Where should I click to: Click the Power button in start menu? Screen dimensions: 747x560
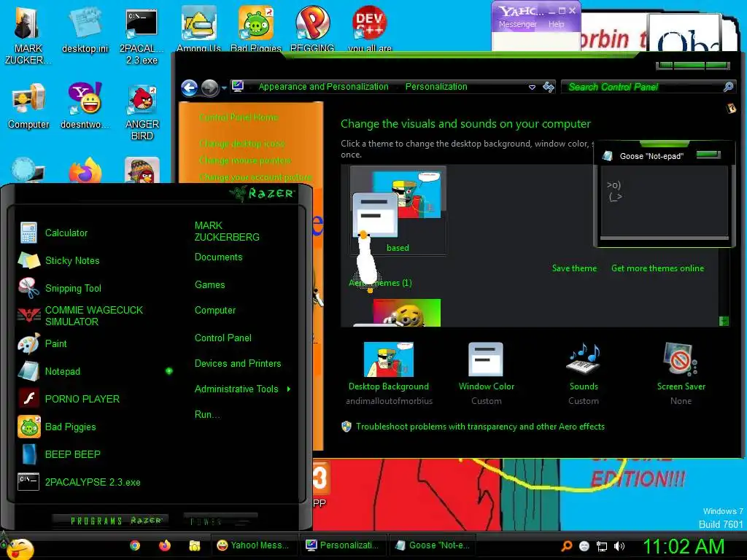pyautogui.click(x=220, y=521)
